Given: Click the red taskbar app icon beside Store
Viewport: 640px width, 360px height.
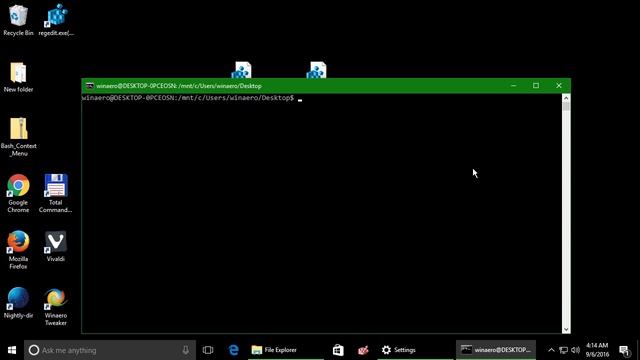Looking at the screenshot, I should (363, 350).
